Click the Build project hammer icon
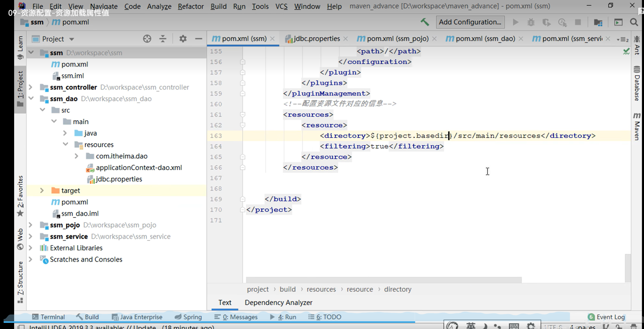 425,22
